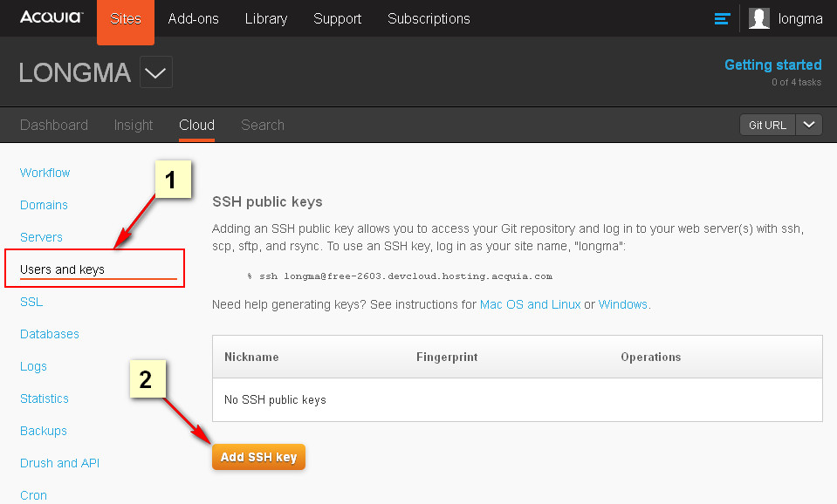The height and width of the screenshot is (504, 837).
Task: Select Users and keys in sidebar
Action: [62, 269]
